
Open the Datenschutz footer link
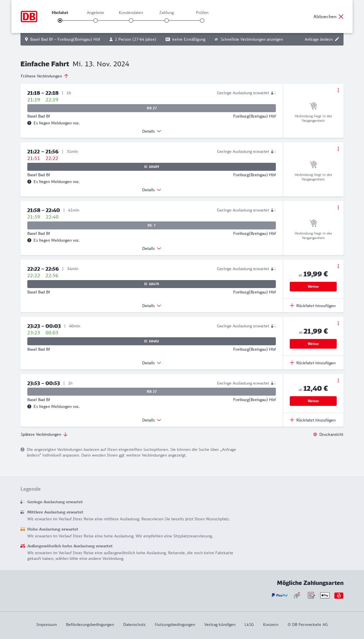134,624
